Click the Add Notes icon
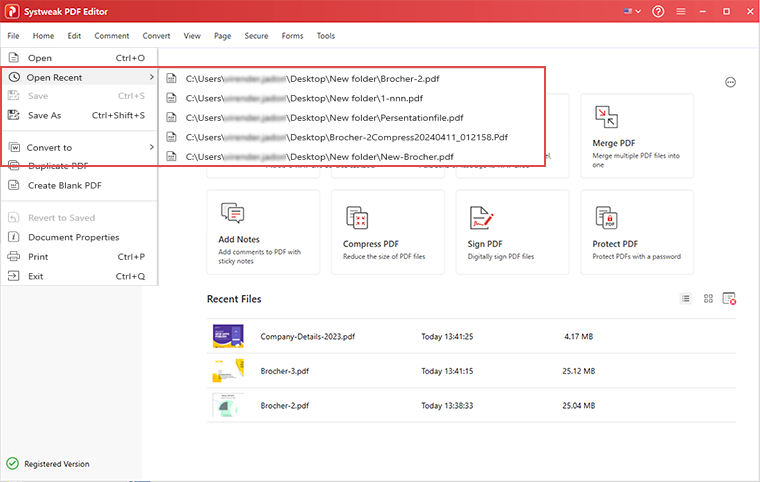This screenshot has height=482, width=760. point(233,213)
